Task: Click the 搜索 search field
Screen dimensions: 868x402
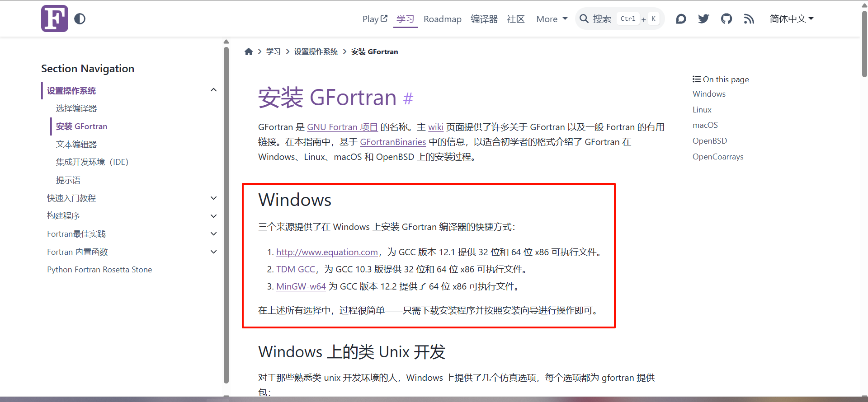Action: (619, 19)
